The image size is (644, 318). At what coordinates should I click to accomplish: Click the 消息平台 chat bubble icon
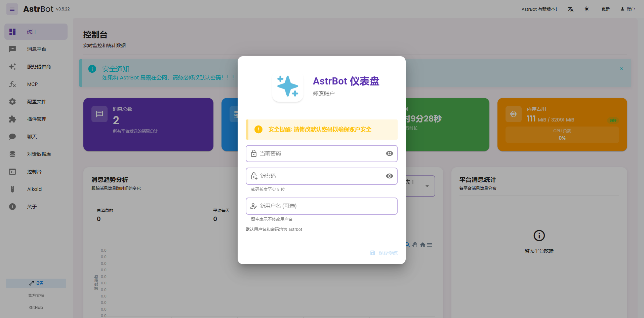(x=12, y=49)
